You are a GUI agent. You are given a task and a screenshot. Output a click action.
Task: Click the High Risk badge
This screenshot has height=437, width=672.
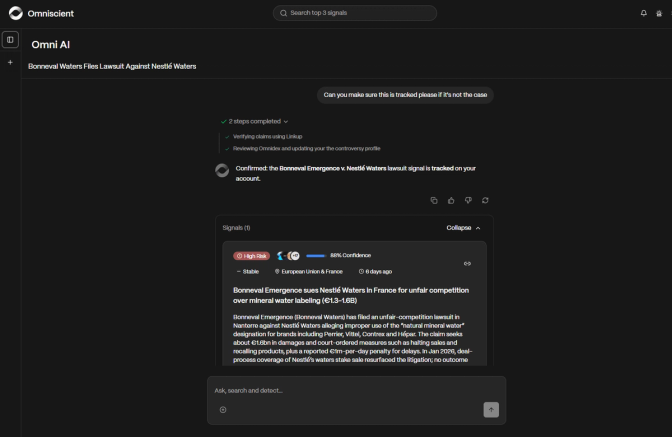click(252, 256)
